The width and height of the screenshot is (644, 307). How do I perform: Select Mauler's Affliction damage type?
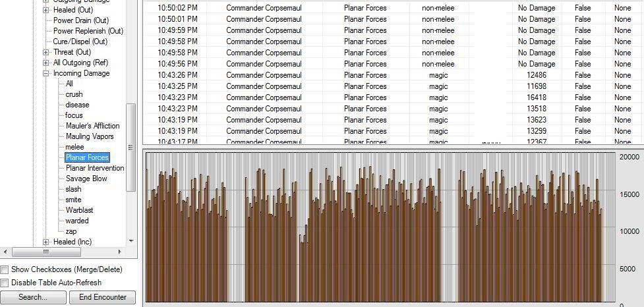tap(93, 126)
